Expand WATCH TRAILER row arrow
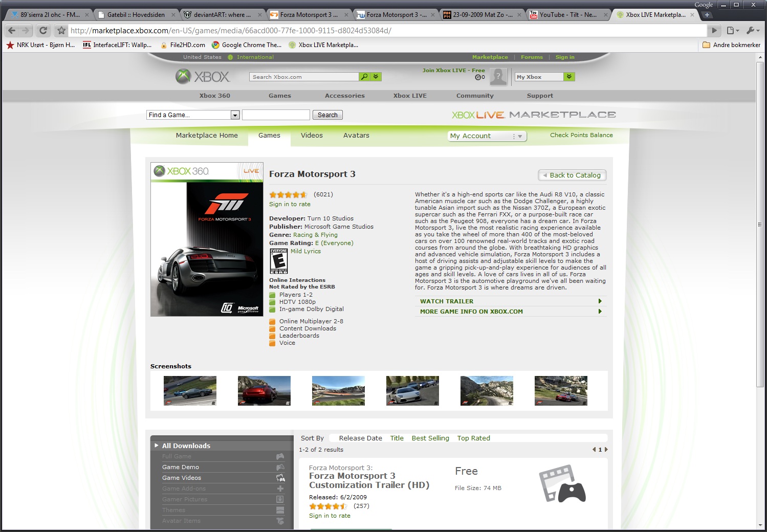The image size is (767, 532). 600,301
